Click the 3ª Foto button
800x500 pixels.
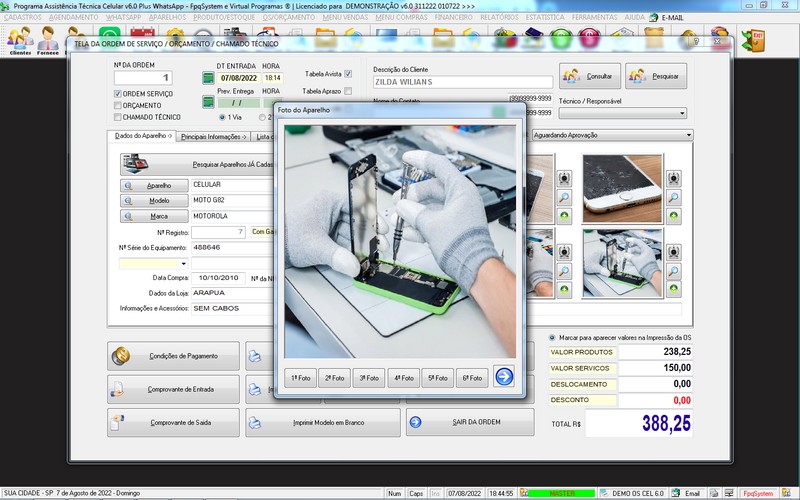tap(369, 378)
